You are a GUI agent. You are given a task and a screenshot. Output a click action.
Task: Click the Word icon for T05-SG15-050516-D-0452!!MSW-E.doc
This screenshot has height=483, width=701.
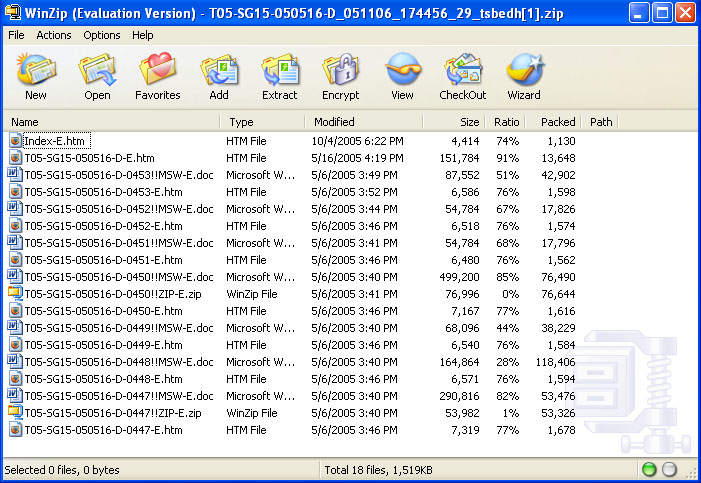[x=15, y=209]
